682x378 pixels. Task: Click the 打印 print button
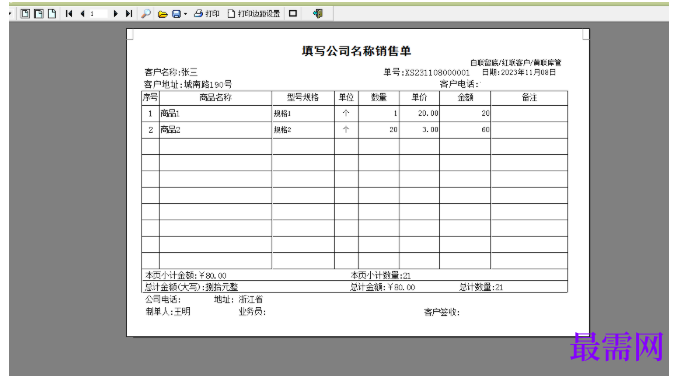point(207,13)
